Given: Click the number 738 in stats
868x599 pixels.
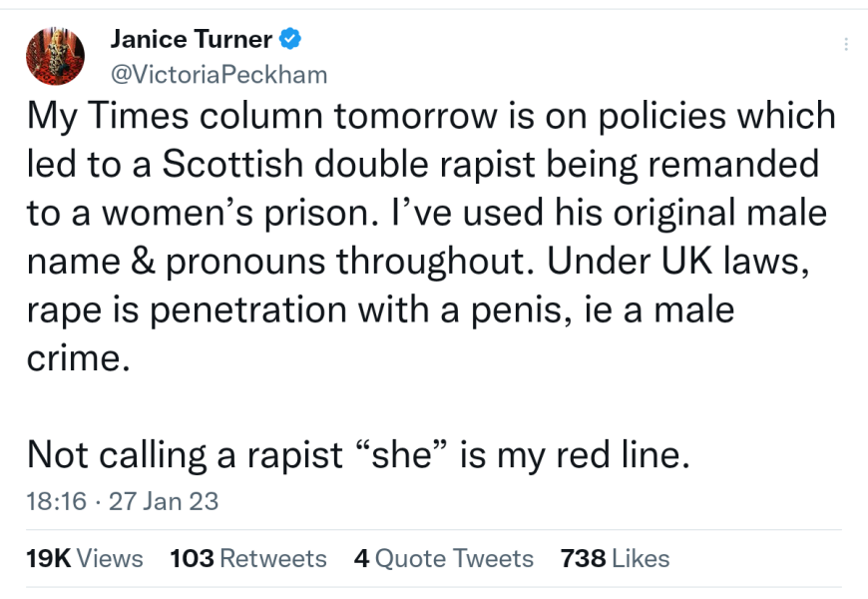Looking at the screenshot, I should 584,558.
